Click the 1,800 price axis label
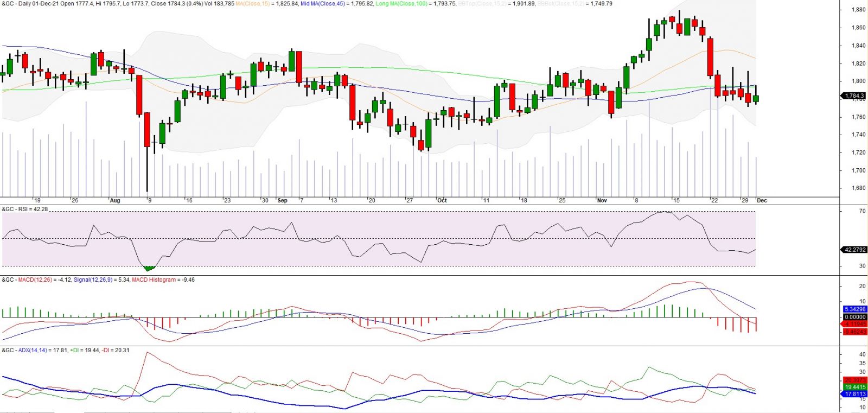Screen dimensions: 868x413 (858, 81)
